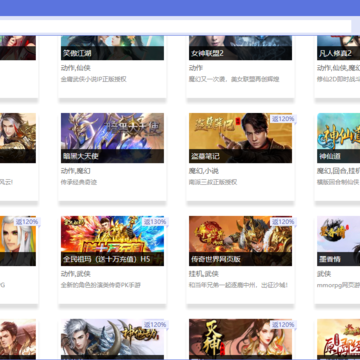The height and width of the screenshot is (360, 360).
Task: Click the 动作,武侠 genre text under 全民祖玛
Action: [x=76, y=274]
